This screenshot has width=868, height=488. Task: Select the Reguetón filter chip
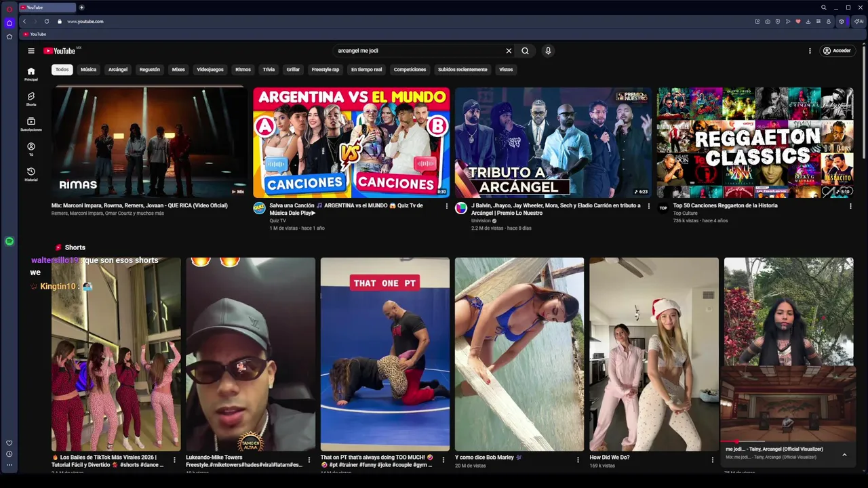point(150,70)
